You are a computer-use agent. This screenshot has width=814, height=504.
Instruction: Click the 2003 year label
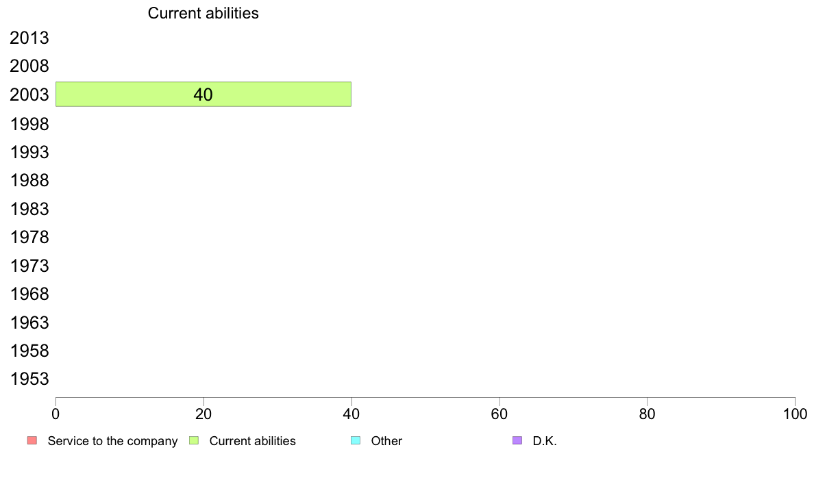coord(29,94)
